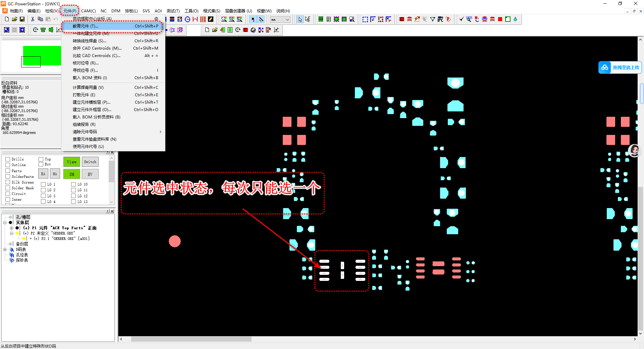
Task: Click the IPC toolbar icon
Action: (x=440, y=19)
